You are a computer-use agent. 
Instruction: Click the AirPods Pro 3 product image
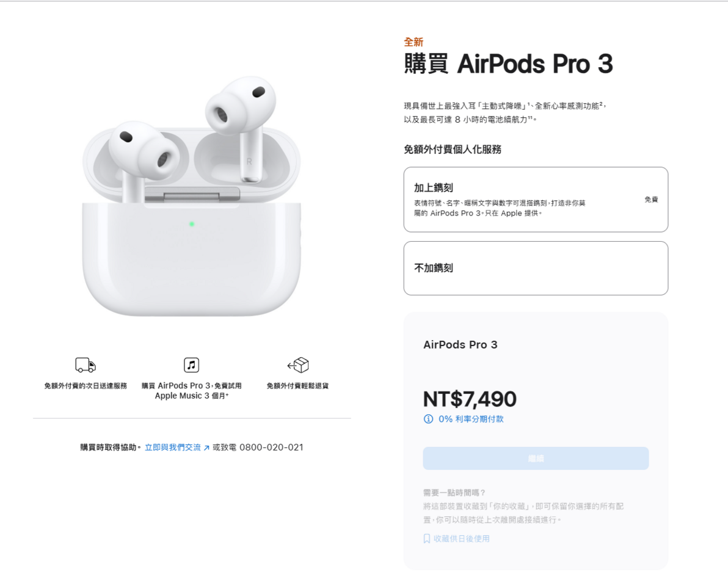pyautogui.click(x=191, y=196)
